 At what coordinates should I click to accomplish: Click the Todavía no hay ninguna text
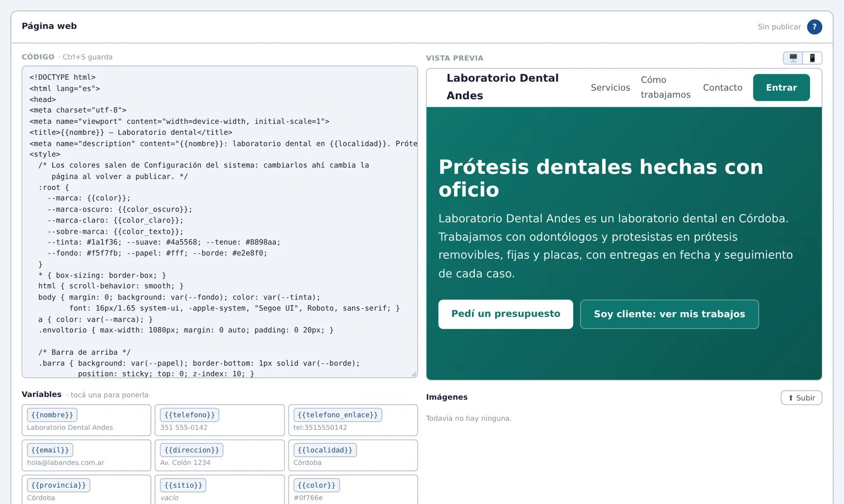point(469,419)
